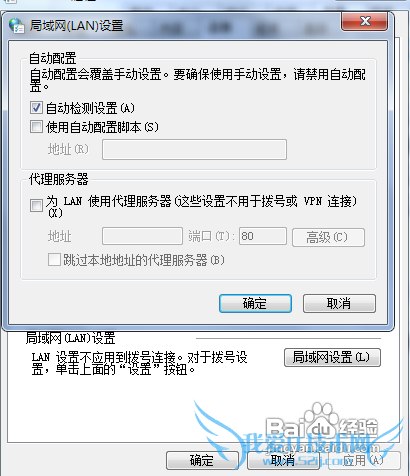Enable 为LAN使用代理服务器 checkbox
This screenshot has width=410, height=476.
point(36,206)
